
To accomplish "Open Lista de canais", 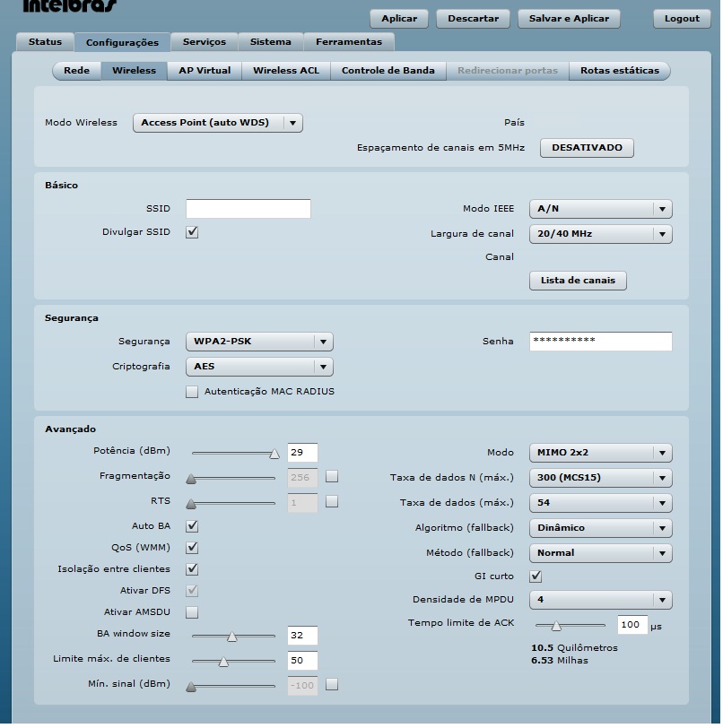I will (578, 281).
